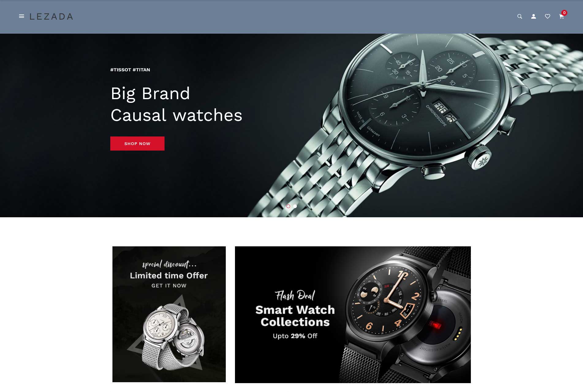Screen dimensions: 583x392
Task: Click the LEZADA logo
Action: click(51, 17)
